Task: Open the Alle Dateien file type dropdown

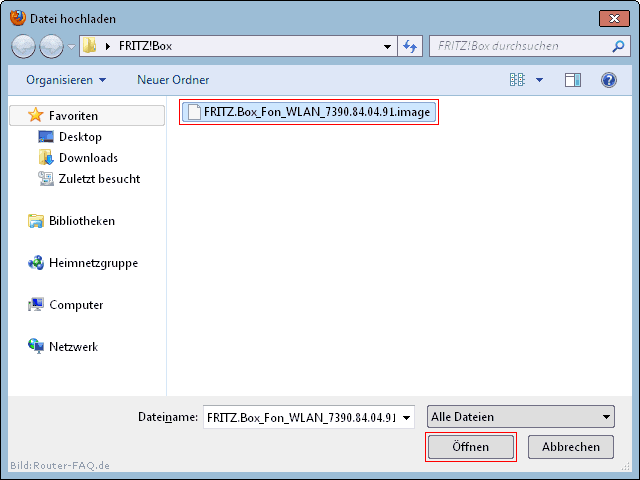Action: click(521, 417)
